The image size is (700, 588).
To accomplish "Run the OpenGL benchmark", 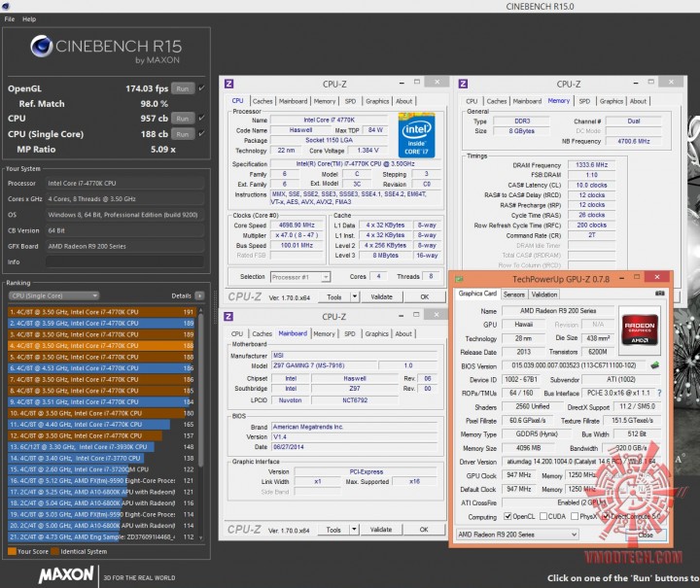I will 183,88.
